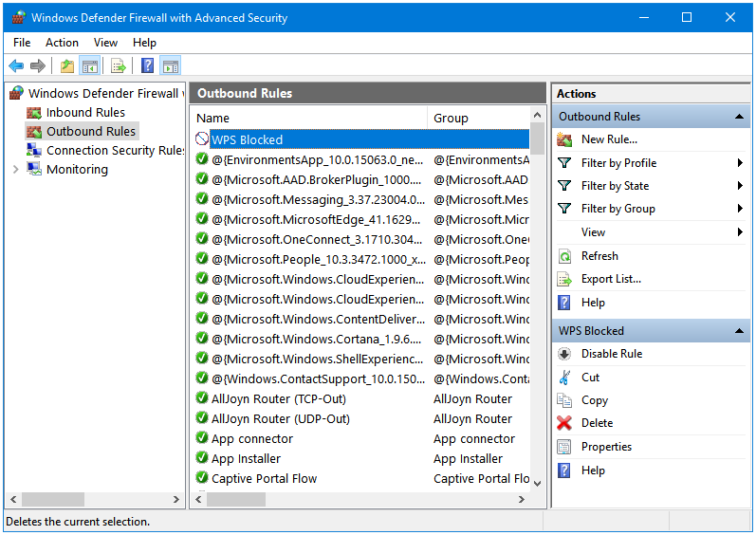The height and width of the screenshot is (535, 756).
Task: Open the Filter by Group submenu arrow
Action: (x=740, y=209)
